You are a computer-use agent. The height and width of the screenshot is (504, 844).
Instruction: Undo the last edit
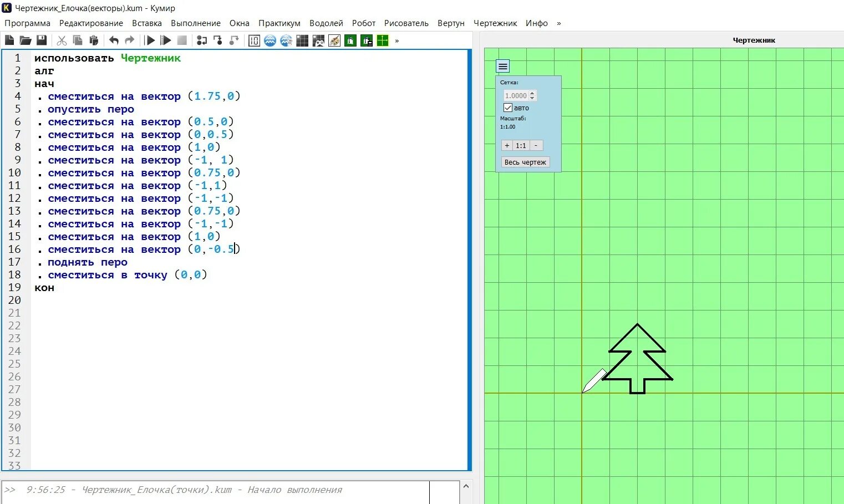coord(114,40)
